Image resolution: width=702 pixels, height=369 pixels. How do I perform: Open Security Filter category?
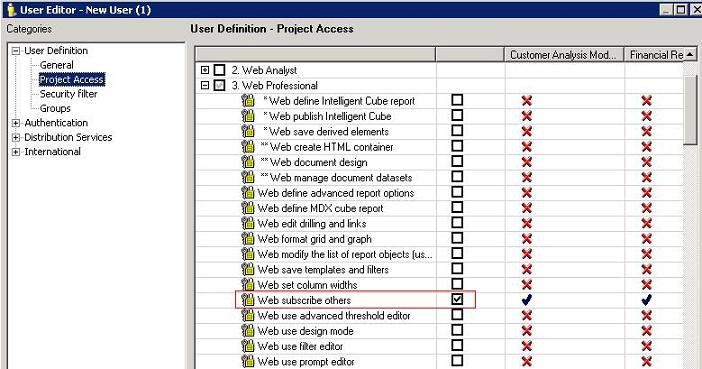[68, 94]
